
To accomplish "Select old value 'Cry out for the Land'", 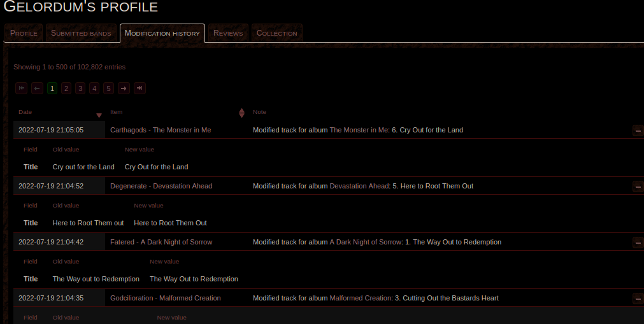I will point(83,167).
